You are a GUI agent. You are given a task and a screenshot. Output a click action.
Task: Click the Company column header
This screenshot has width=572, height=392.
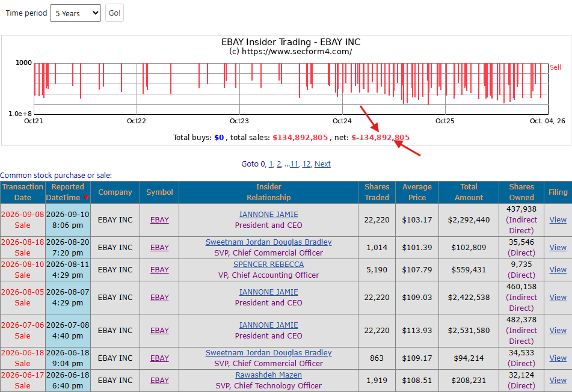pyautogui.click(x=115, y=192)
